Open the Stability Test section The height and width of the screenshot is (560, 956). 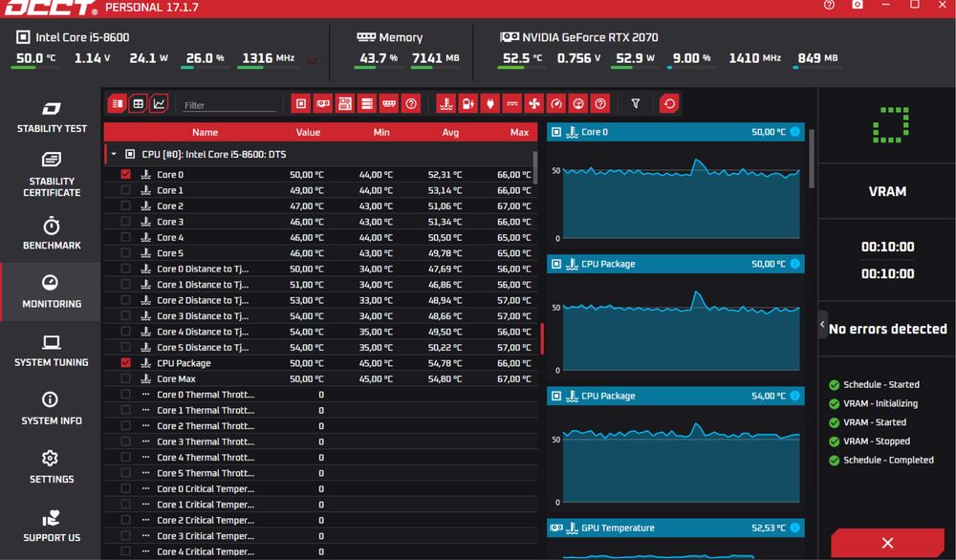coord(52,117)
